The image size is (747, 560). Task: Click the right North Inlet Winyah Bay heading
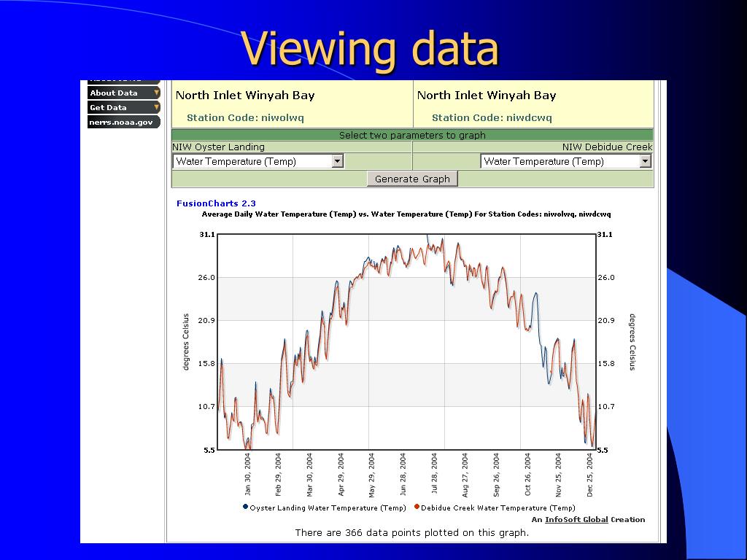[487, 96]
